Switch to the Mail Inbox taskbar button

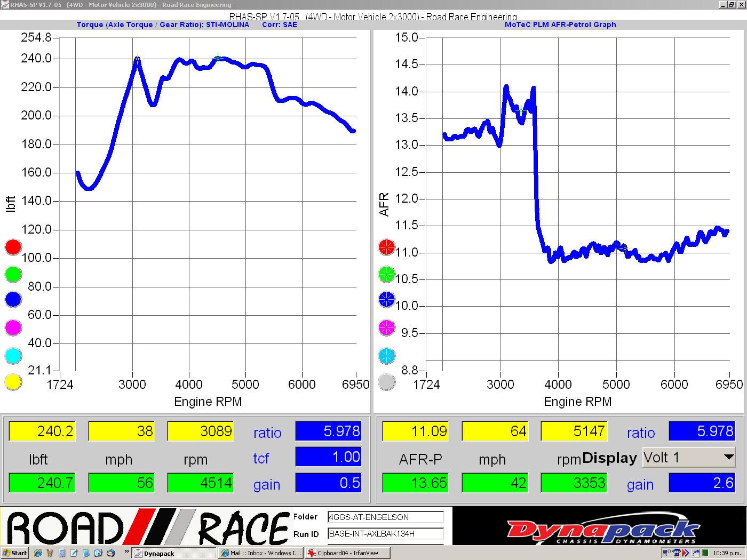coord(261,553)
